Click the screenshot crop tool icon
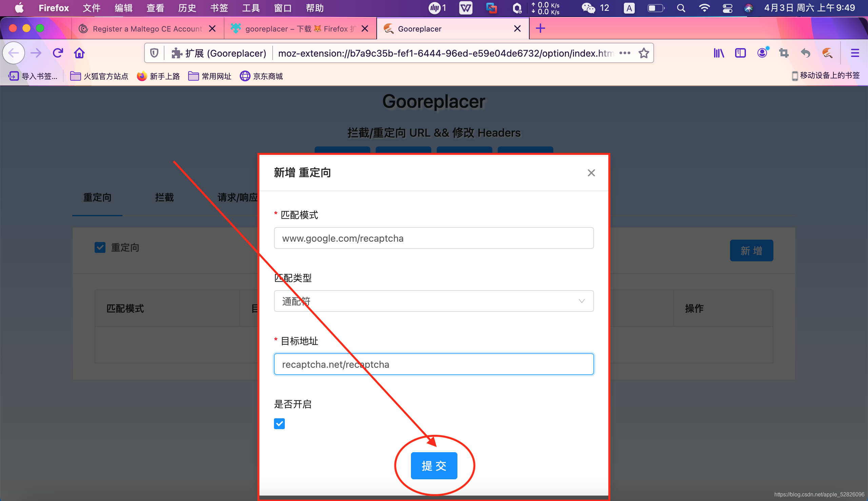The height and width of the screenshot is (501, 868). pos(784,53)
